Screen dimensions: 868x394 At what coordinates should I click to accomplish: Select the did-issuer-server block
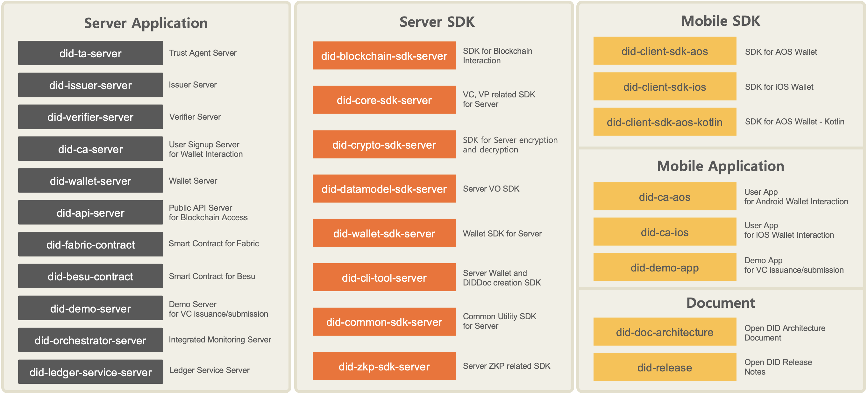coord(90,85)
